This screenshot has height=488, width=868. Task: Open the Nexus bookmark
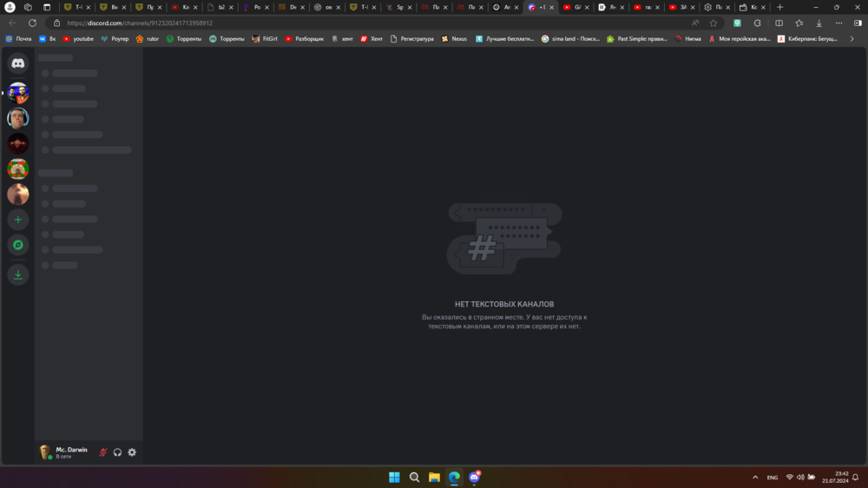click(454, 39)
